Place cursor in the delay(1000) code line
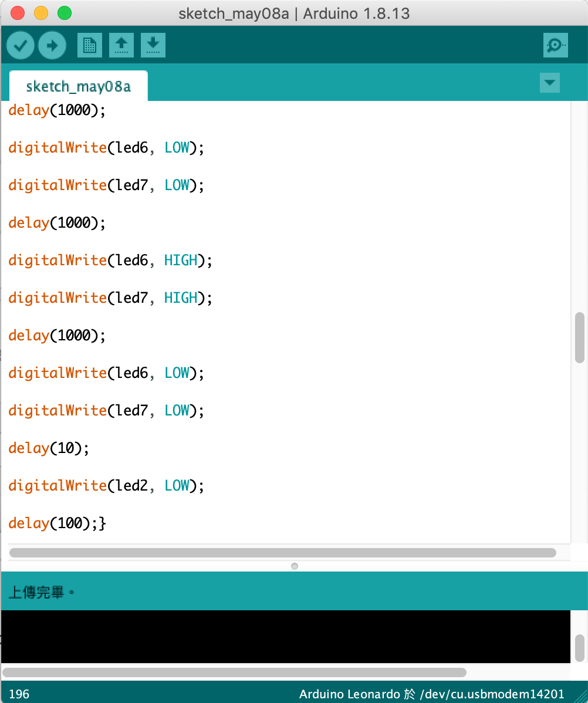The width and height of the screenshot is (588, 703). 56,110
